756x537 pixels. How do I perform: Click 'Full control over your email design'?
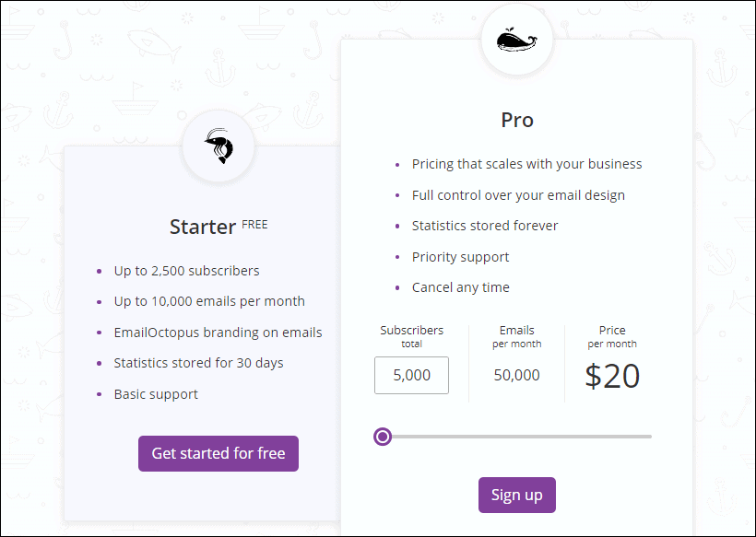click(518, 195)
